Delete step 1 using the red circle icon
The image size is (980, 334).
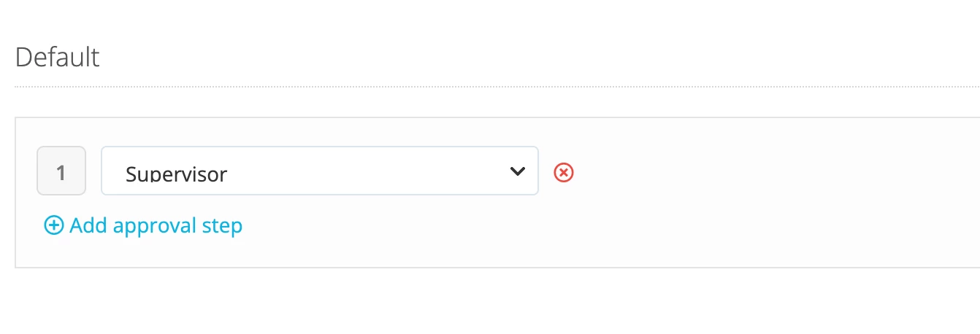564,172
